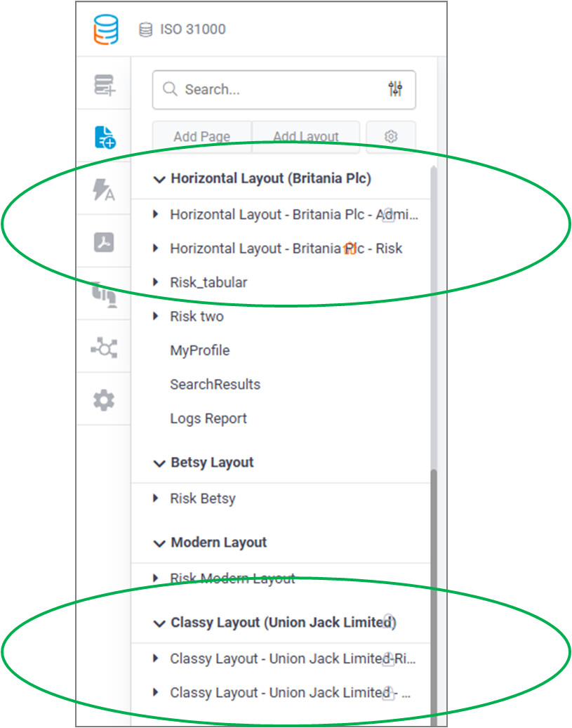Screen dimensions: 572x728
Task: Select the Risk Betsy page
Action: [x=203, y=498]
